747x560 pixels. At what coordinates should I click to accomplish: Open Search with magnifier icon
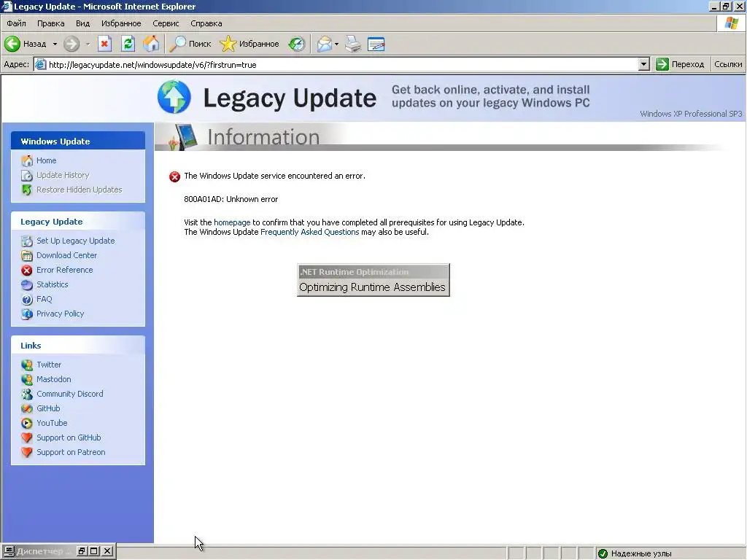click(x=178, y=44)
